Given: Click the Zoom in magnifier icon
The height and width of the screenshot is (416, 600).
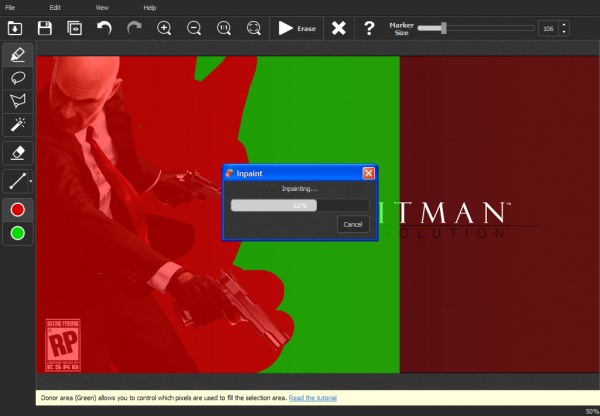Looking at the screenshot, I should 165,28.
